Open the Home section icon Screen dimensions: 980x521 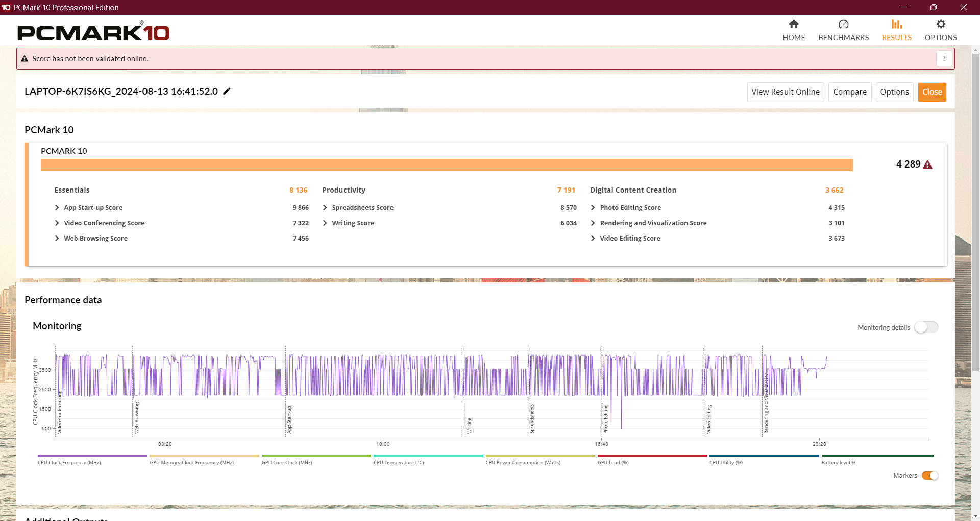point(794,24)
